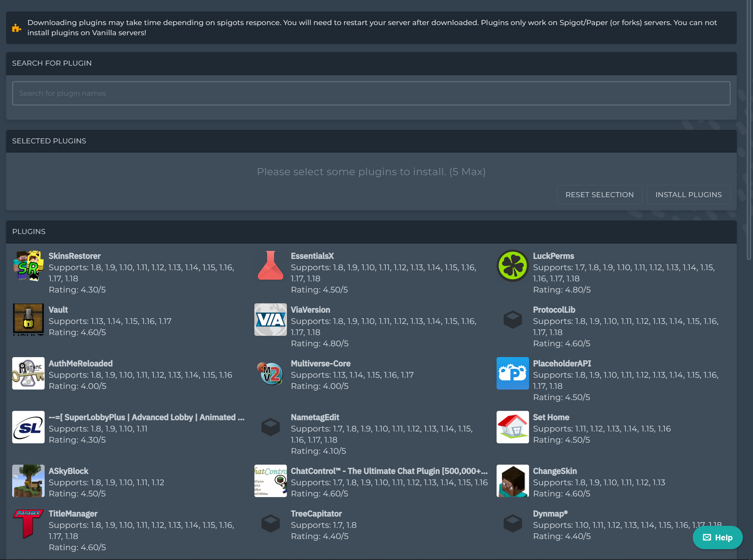The height and width of the screenshot is (560, 753).
Task: Click the ChangeSkin head icon
Action: 512,481
